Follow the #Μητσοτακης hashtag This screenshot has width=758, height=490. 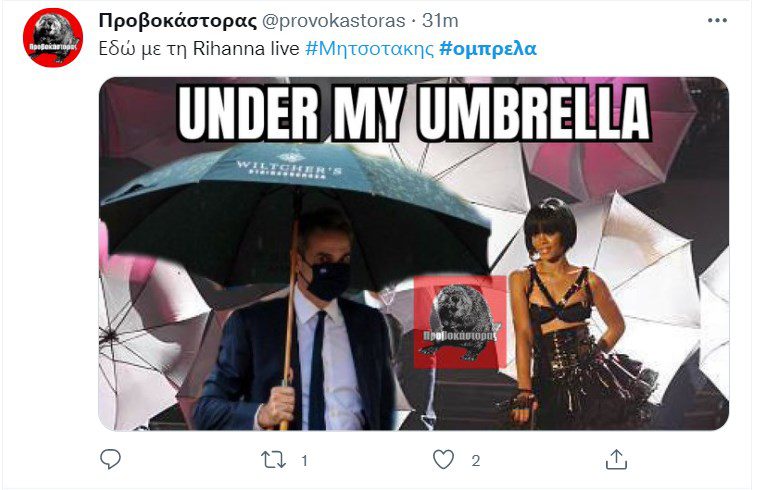pos(370,49)
